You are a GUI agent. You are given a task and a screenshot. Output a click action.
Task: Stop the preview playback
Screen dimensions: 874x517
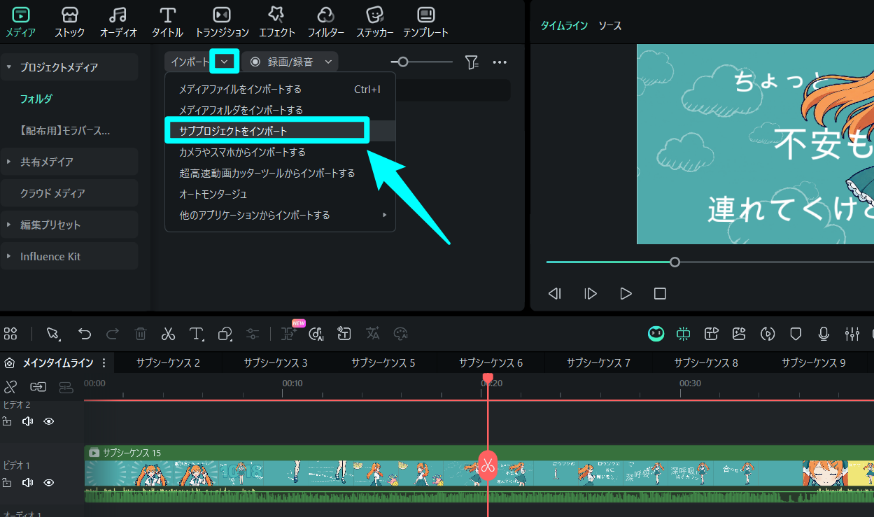click(x=660, y=294)
